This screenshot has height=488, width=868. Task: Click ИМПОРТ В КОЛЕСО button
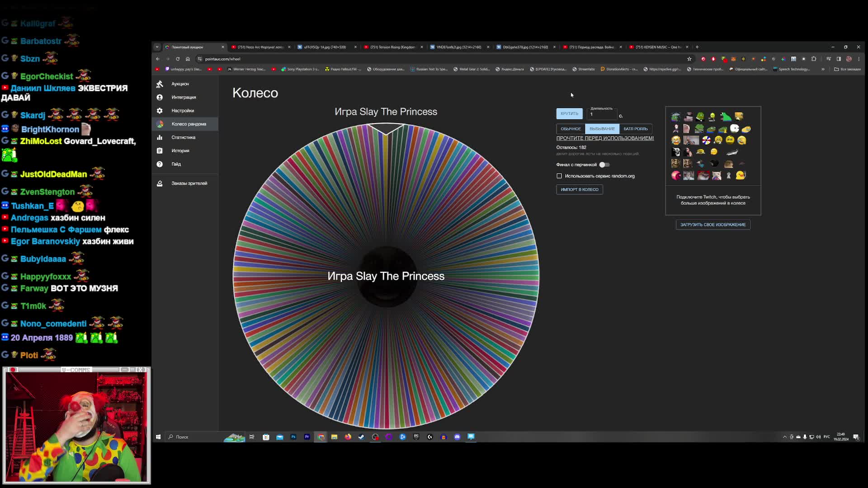click(580, 190)
